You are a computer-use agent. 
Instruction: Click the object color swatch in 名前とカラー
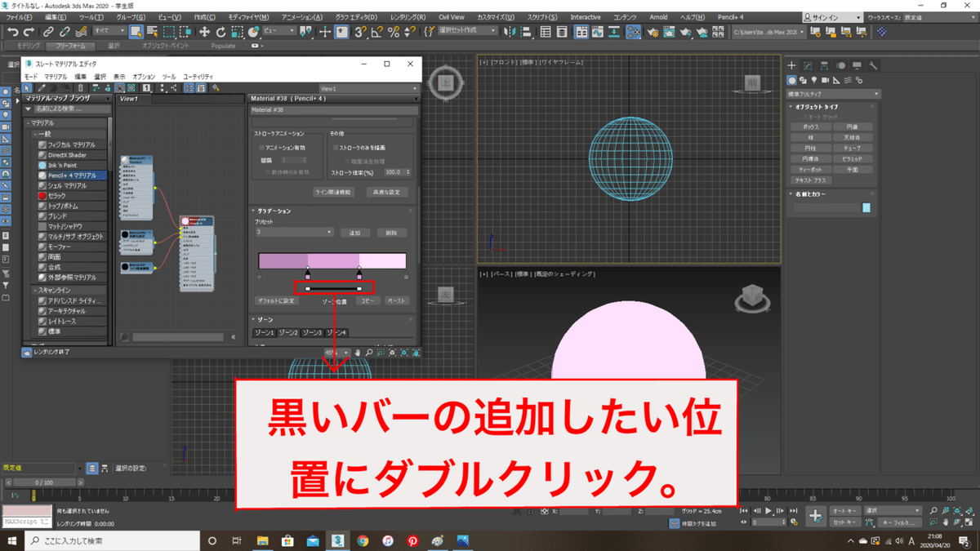(866, 208)
